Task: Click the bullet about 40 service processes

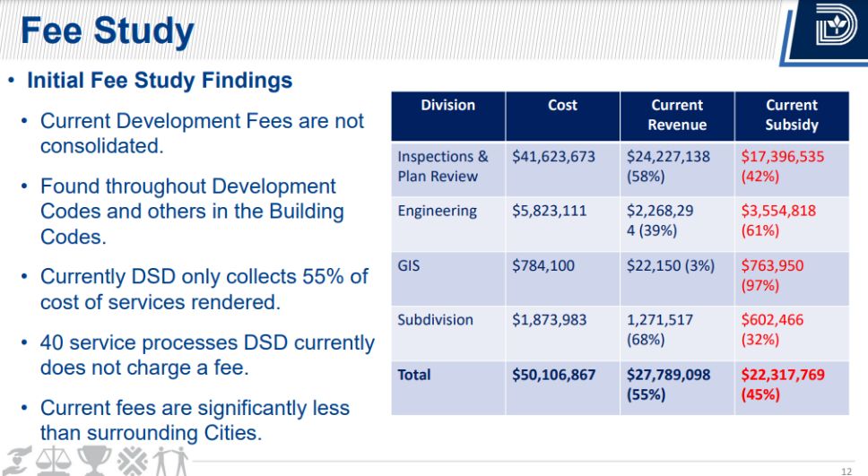Action: tap(206, 355)
